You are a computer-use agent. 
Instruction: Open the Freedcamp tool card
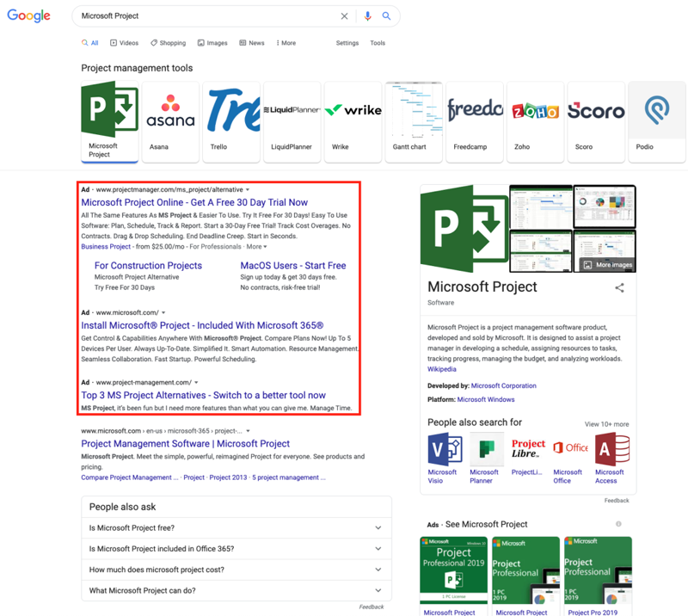point(475,121)
